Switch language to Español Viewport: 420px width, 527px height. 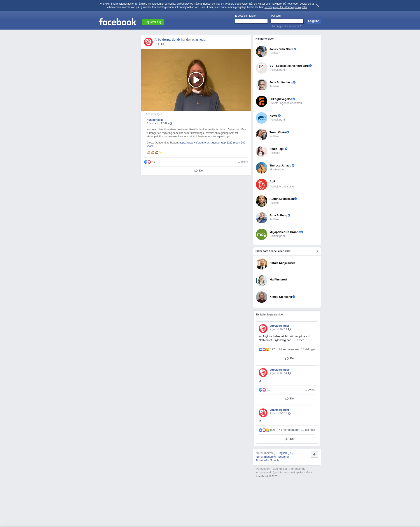click(x=283, y=457)
